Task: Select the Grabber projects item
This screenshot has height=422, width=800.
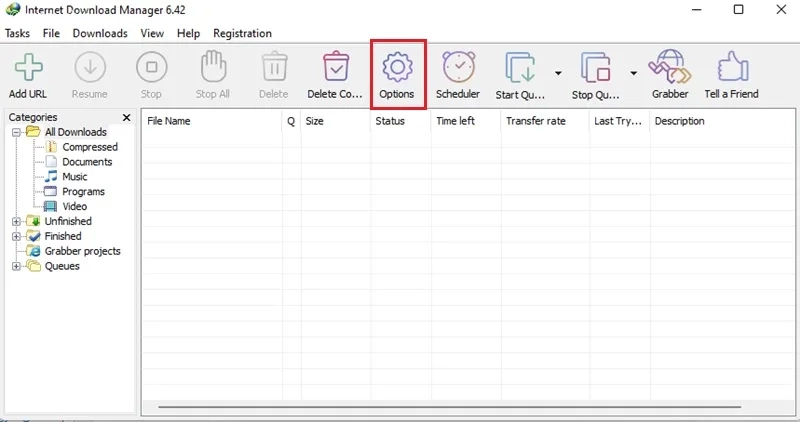Action: pyautogui.click(x=83, y=251)
